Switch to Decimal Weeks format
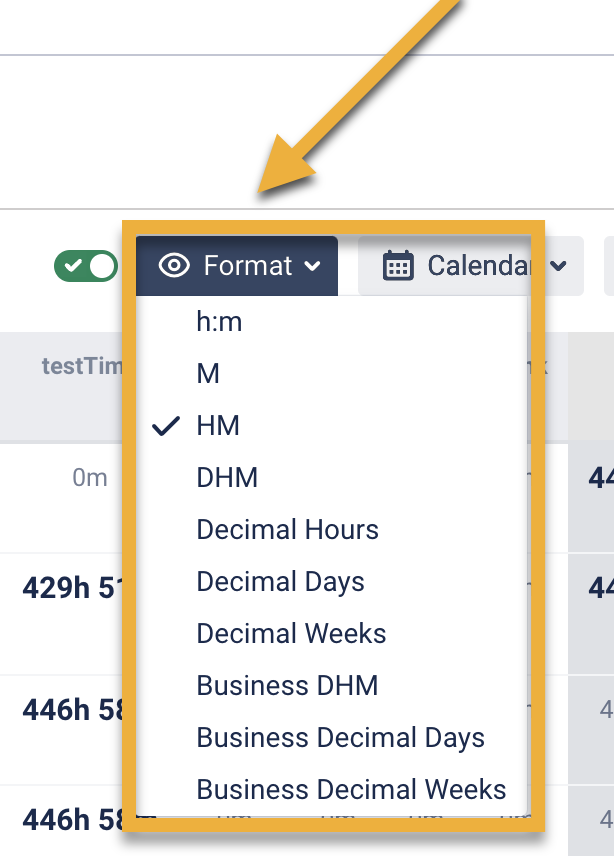The width and height of the screenshot is (614, 856). pyautogui.click(x=291, y=634)
